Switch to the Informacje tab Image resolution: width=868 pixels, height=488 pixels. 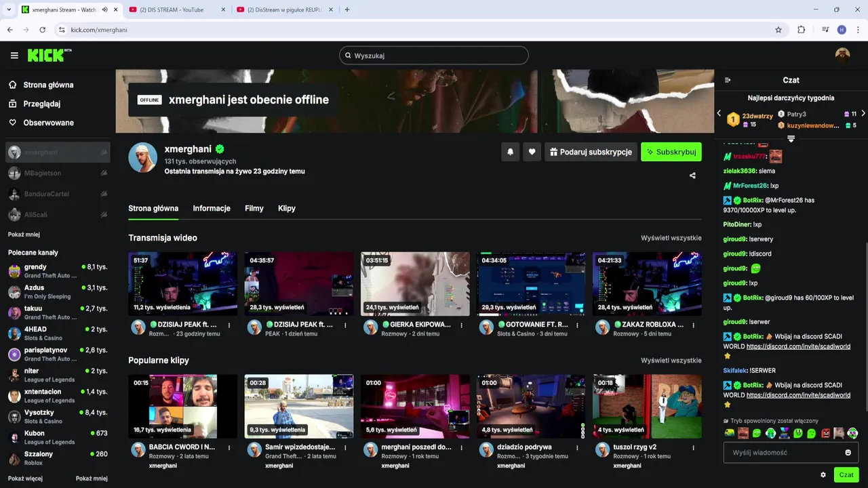212,208
